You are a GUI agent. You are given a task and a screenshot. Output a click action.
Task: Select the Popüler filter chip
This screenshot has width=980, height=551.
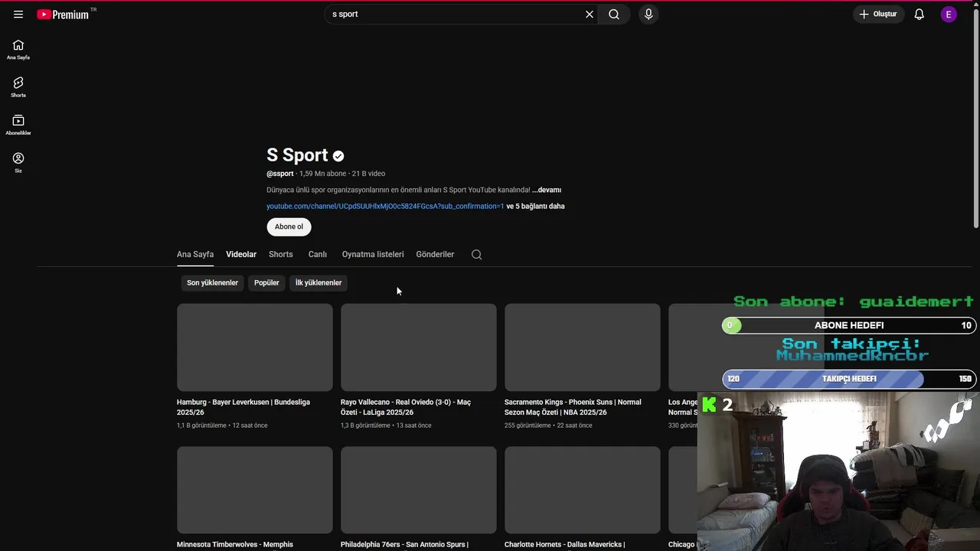[x=266, y=282]
